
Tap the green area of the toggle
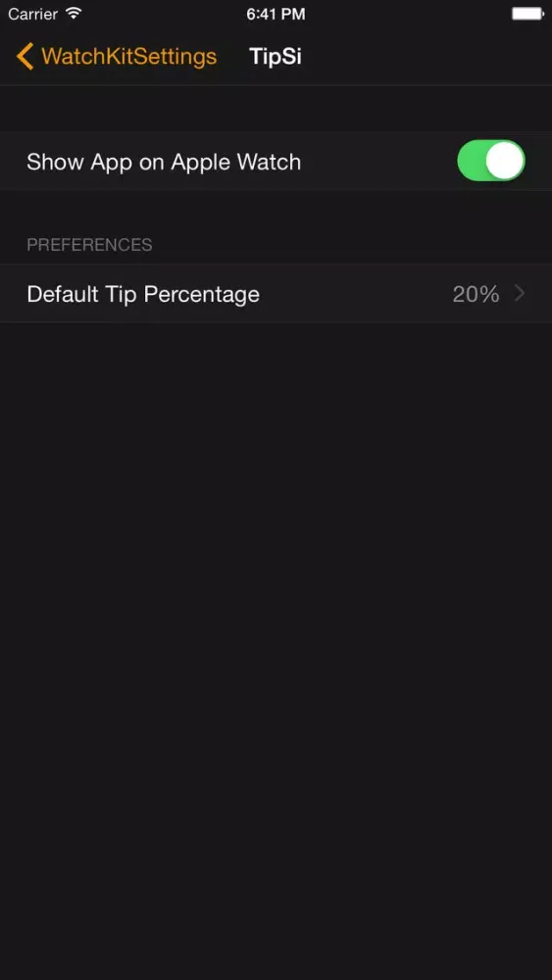(x=472, y=161)
